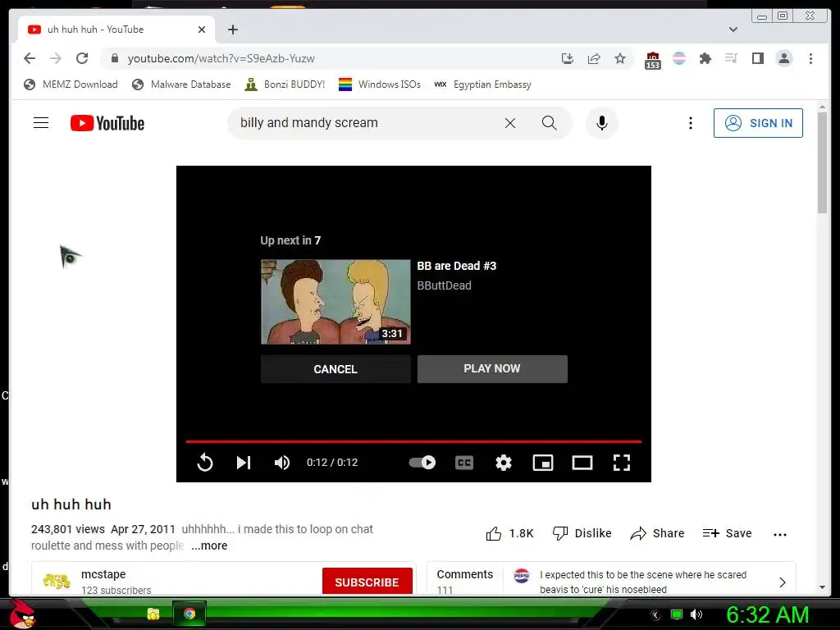Open Chrome's three-dot menu
The image size is (840, 630).
pos(810,58)
